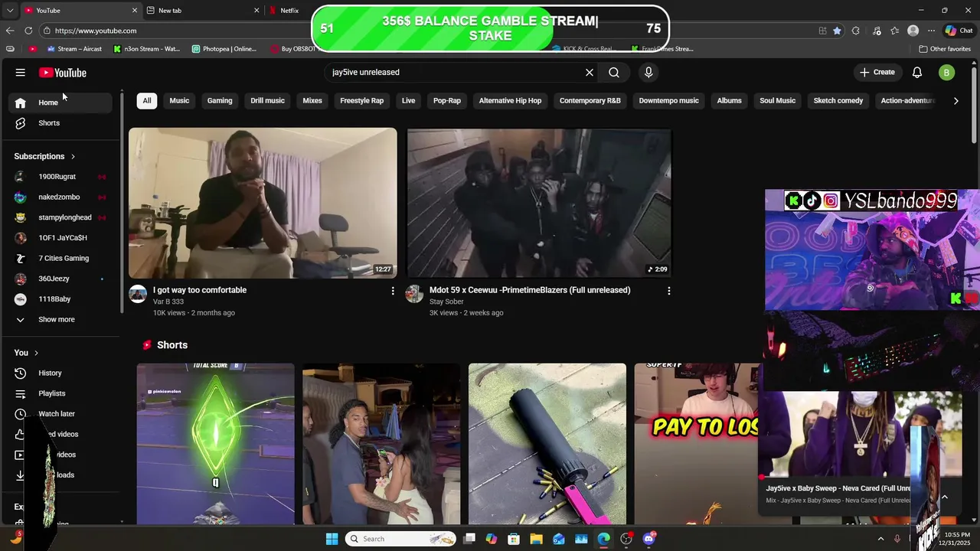Reload the page in browser
980x551 pixels.
[x=28, y=31]
